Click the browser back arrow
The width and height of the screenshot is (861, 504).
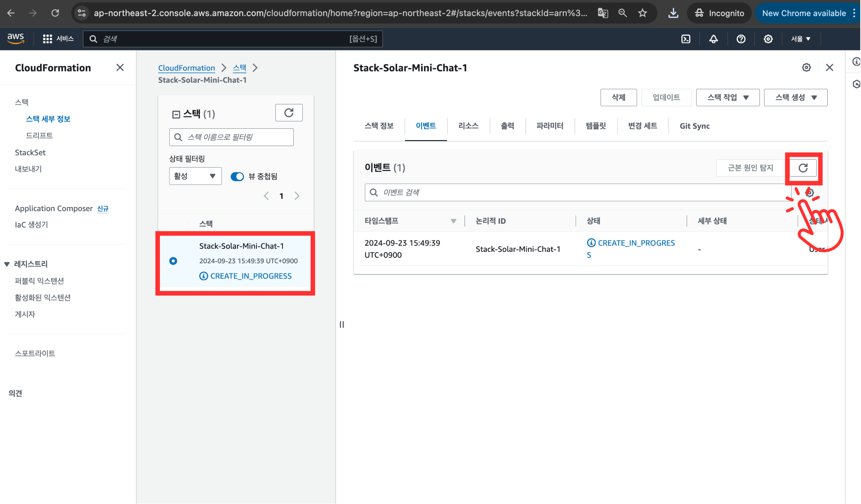11,13
